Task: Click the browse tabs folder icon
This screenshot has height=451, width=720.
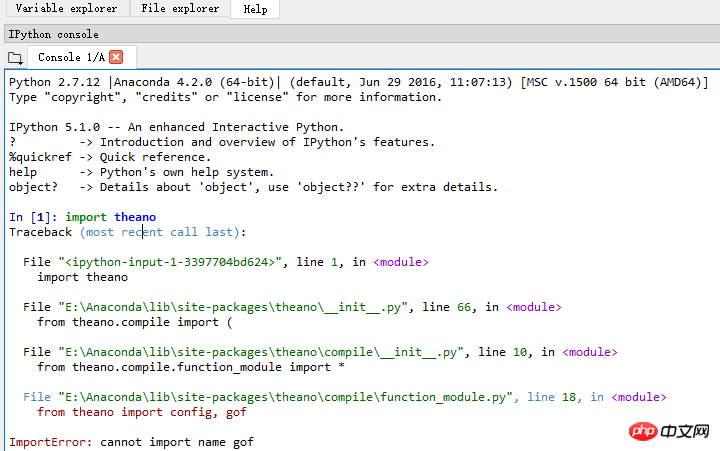Action: coord(15,58)
